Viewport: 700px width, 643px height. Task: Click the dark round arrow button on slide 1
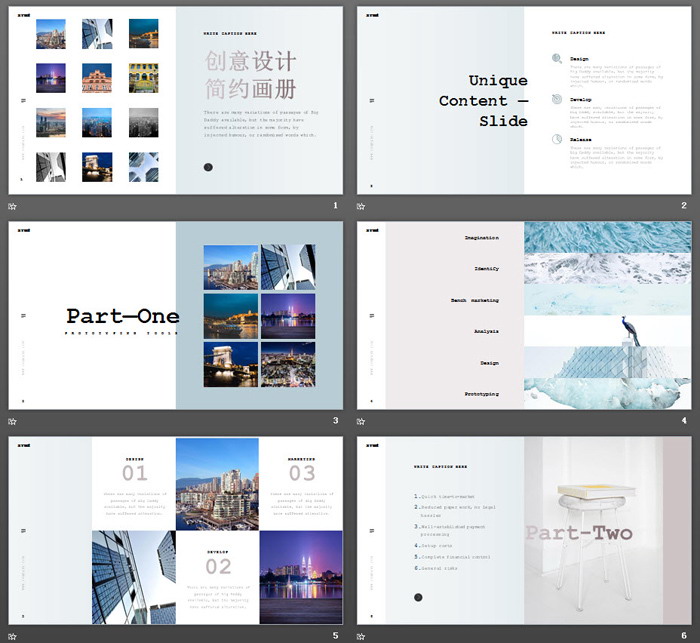(x=208, y=167)
